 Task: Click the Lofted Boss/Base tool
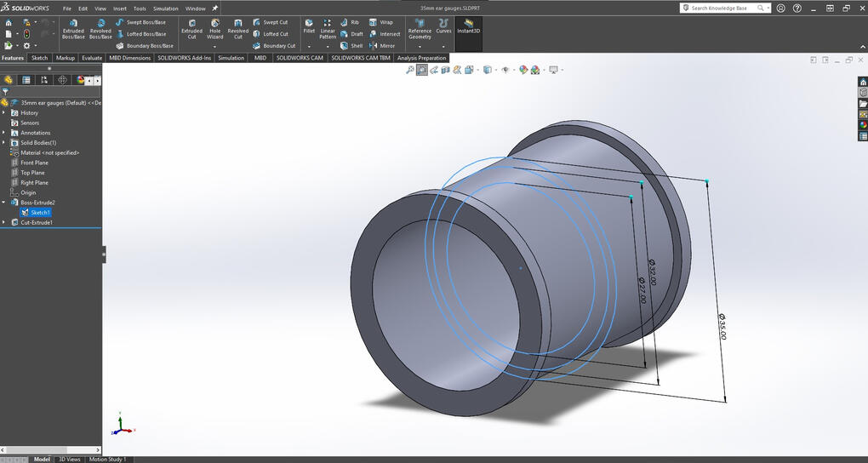[140, 34]
